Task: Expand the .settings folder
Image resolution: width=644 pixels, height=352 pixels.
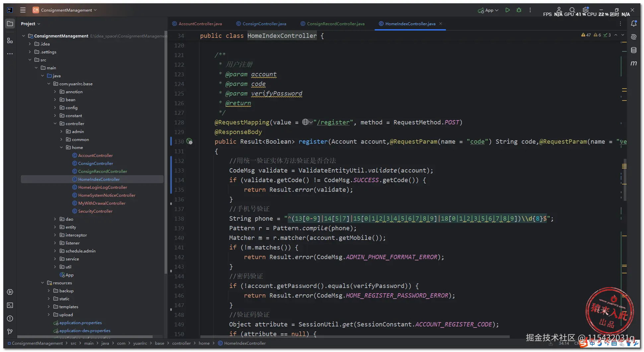Action: (x=30, y=52)
